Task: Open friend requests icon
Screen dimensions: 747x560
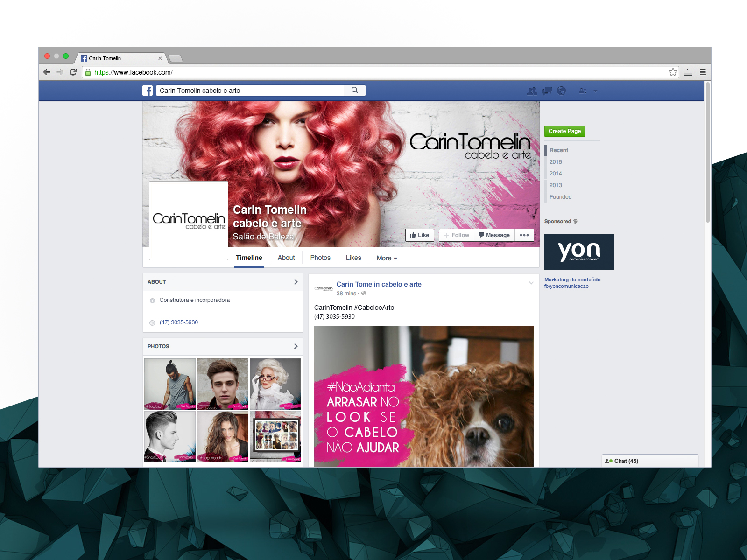Action: click(532, 91)
